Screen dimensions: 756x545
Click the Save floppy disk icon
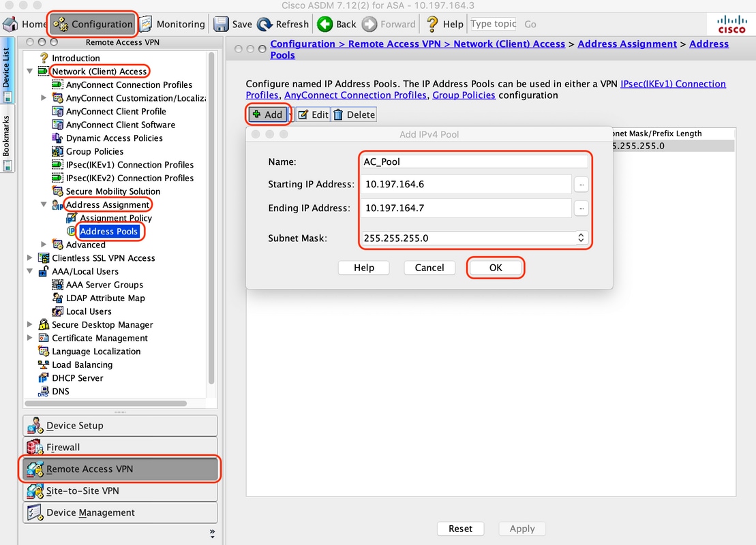pos(221,24)
